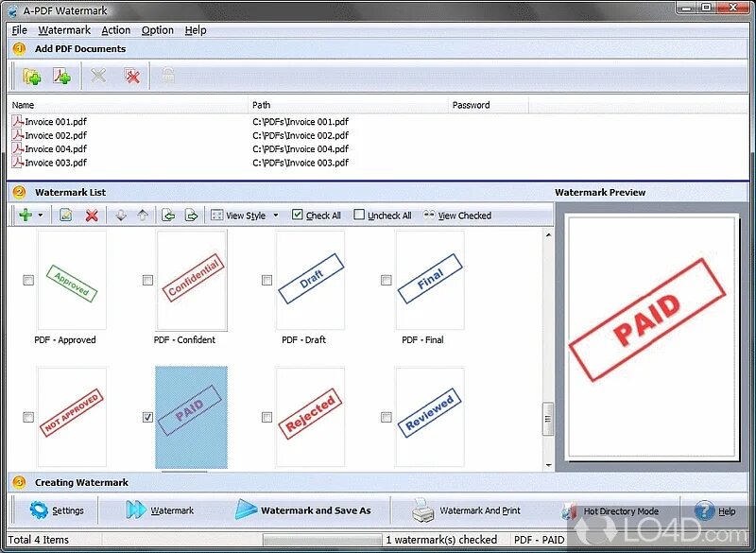Check the PDF - Final watermark checkbox
Image resolution: width=756 pixels, height=553 pixels.
click(x=387, y=280)
